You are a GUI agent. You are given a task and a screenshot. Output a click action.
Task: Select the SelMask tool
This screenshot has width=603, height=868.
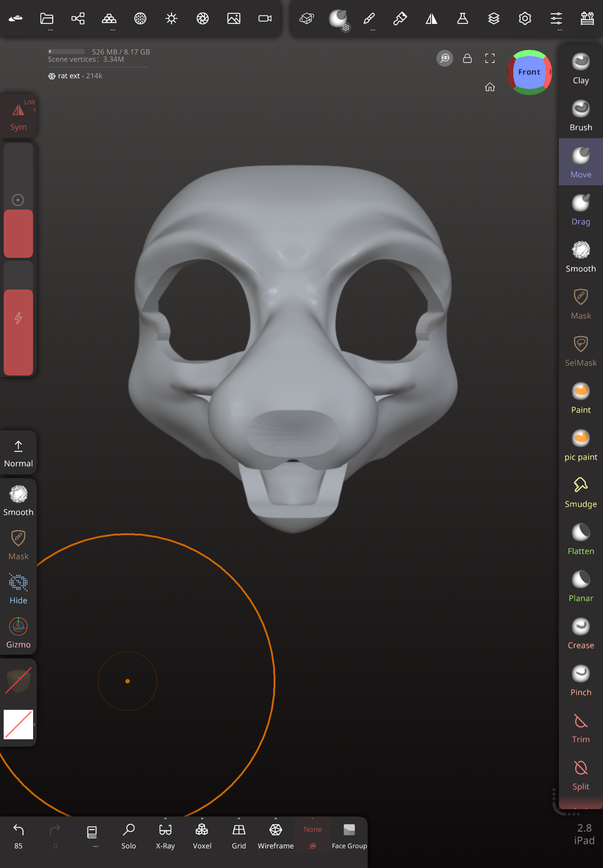click(x=580, y=351)
